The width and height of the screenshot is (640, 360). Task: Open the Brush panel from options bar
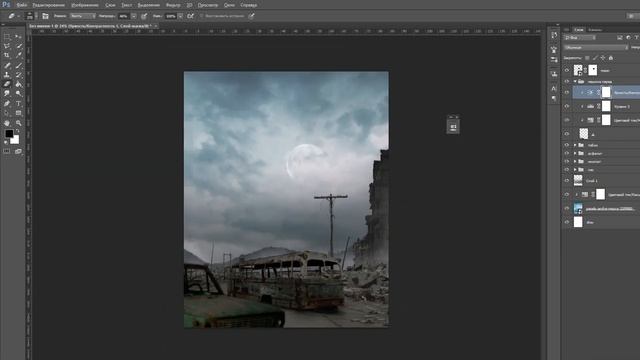45,16
